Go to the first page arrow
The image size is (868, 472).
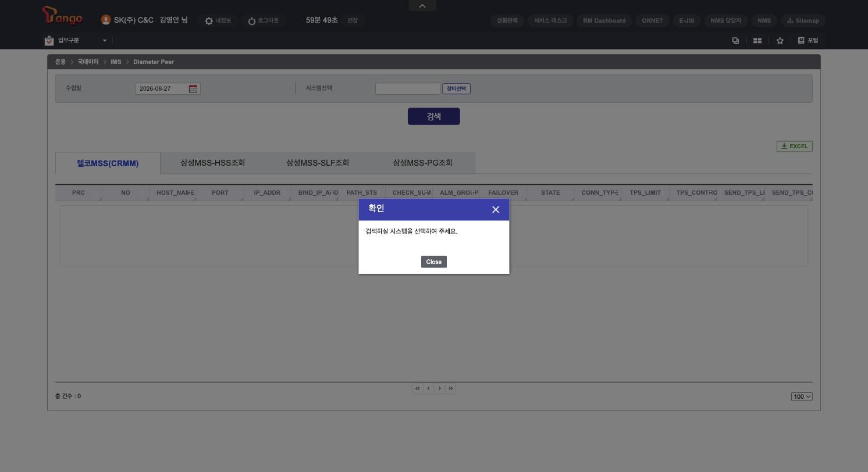click(417, 388)
